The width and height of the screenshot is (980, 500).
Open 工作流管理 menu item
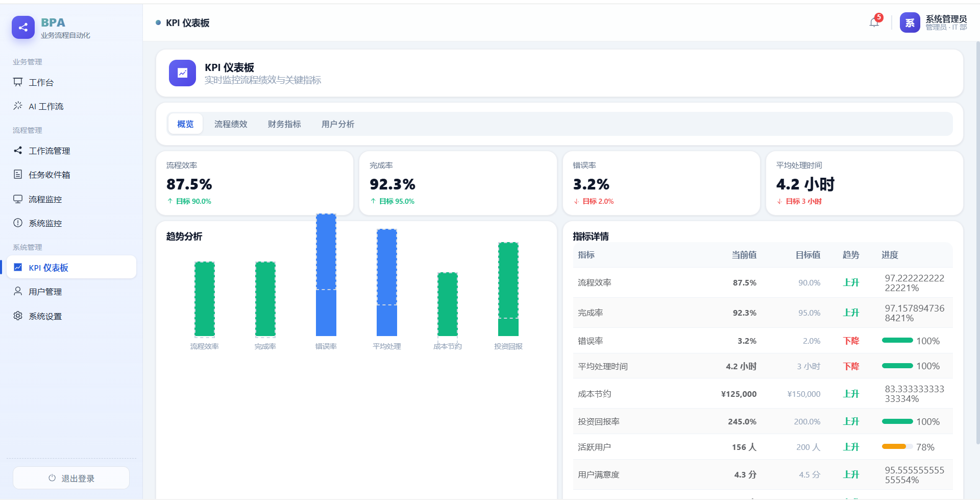click(71, 151)
